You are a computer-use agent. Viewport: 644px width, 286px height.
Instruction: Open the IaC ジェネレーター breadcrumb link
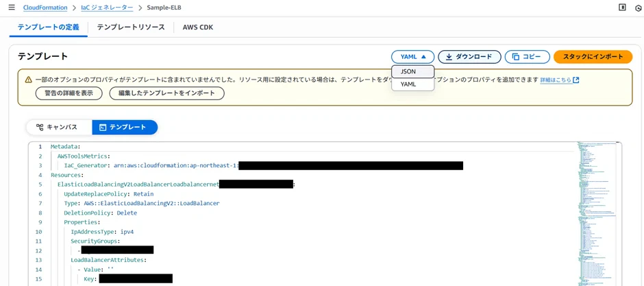(107, 8)
